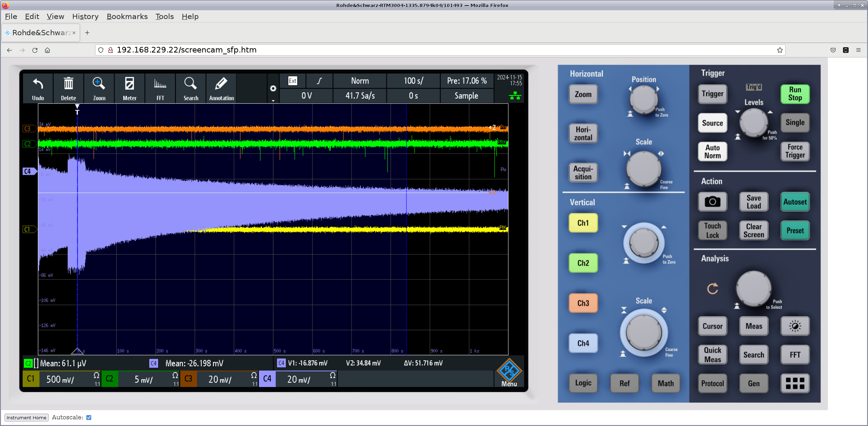Open the Bookmarks menu
The width and height of the screenshot is (868, 426).
[127, 17]
